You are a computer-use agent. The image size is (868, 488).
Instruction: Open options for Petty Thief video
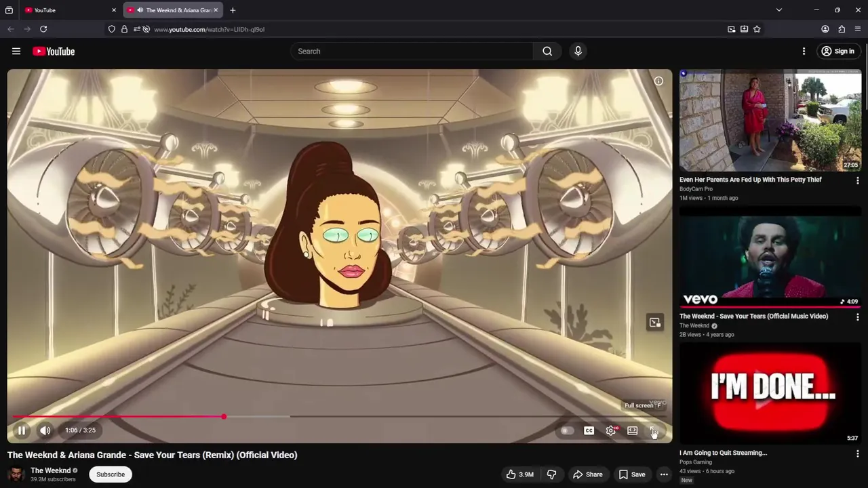[857, 181]
